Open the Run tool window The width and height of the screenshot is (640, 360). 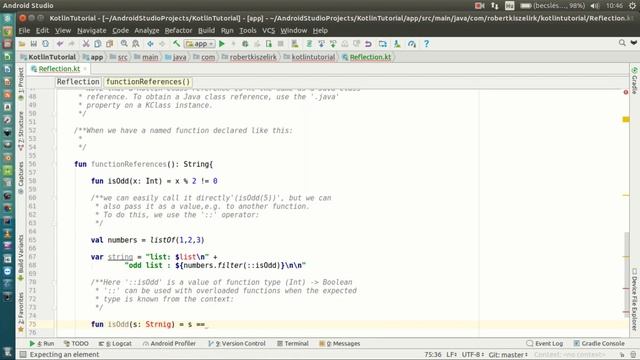click(x=41, y=344)
